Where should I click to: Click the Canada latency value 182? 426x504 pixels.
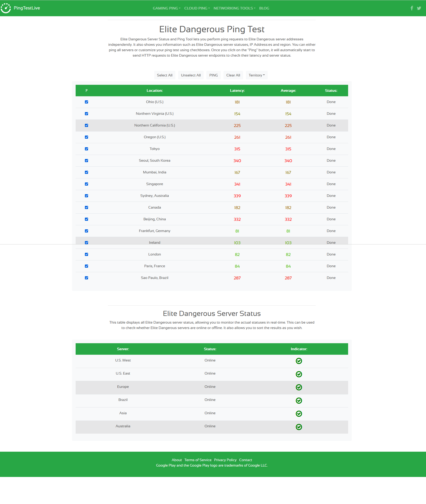click(237, 207)
